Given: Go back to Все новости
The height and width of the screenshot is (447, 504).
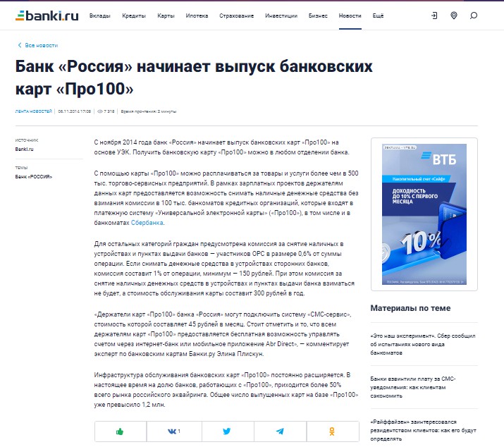Looking at the screenshot, I should click(42, 45).
